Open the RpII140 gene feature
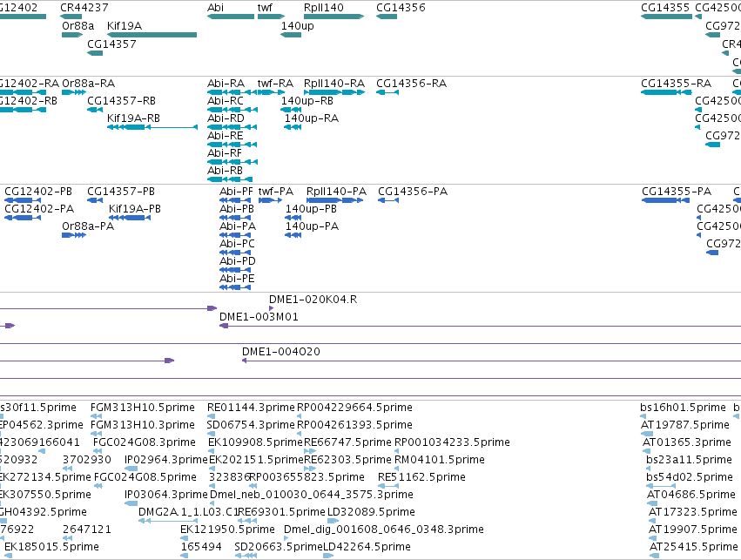Viewport: 741px width, 560px height. [x=334, y=17]
